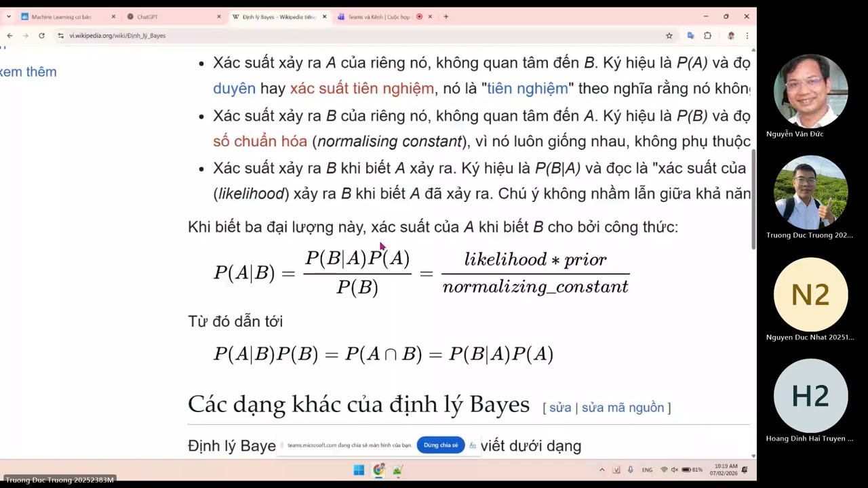The height and width of the screenshot is (488, 868).
Task: Open the xem thêm sidebar link
Action: (x=28, y=72)
